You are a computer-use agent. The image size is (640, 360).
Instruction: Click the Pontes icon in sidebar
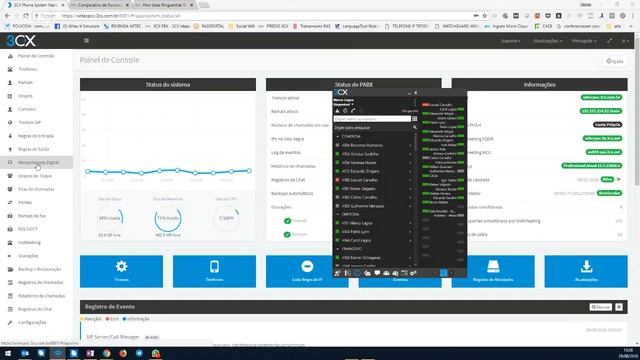click(x=10, y=202)
